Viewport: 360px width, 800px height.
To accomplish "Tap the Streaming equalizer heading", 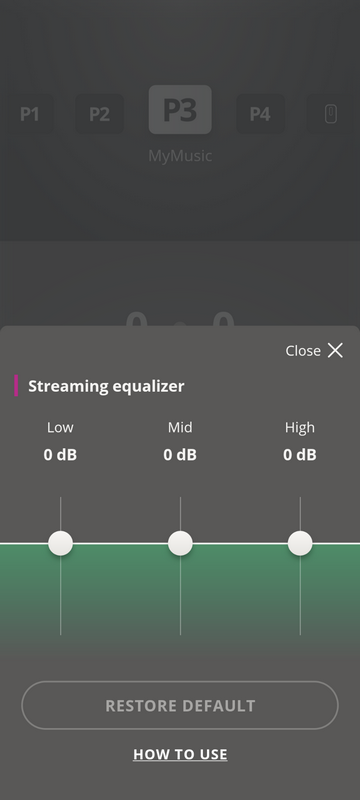I will tap(106, 386).
